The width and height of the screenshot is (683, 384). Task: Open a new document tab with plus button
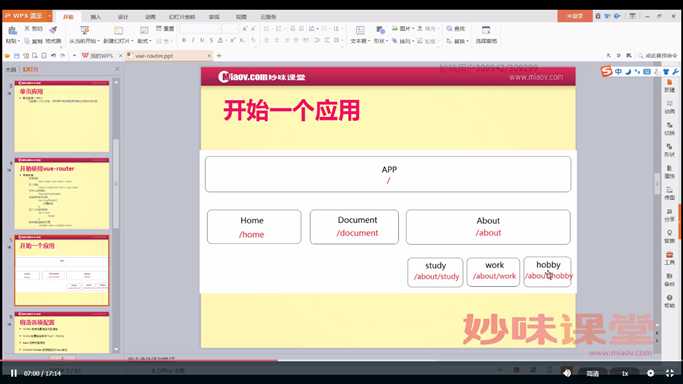point(219,56)
